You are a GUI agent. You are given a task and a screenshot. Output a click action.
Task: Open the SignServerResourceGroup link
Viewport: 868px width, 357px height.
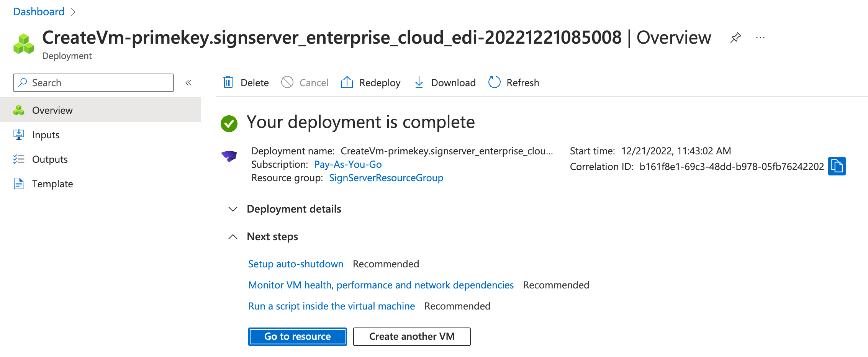point(386,178)
